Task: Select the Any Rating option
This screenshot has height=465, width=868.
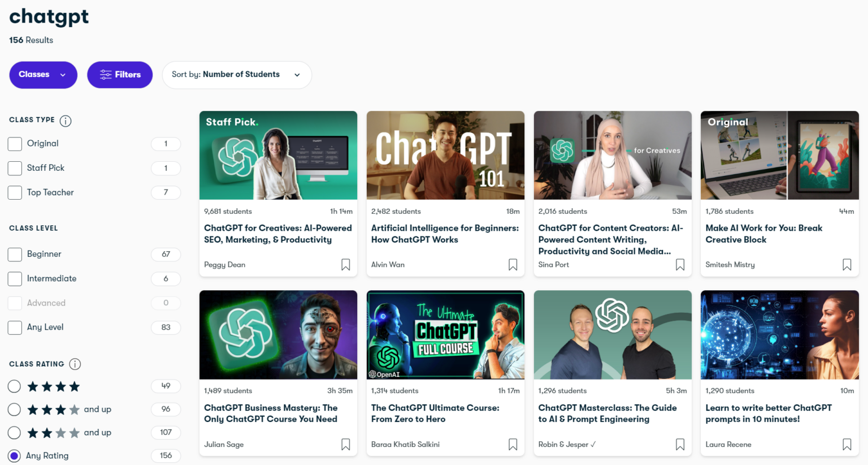Action: pos(14,455)
